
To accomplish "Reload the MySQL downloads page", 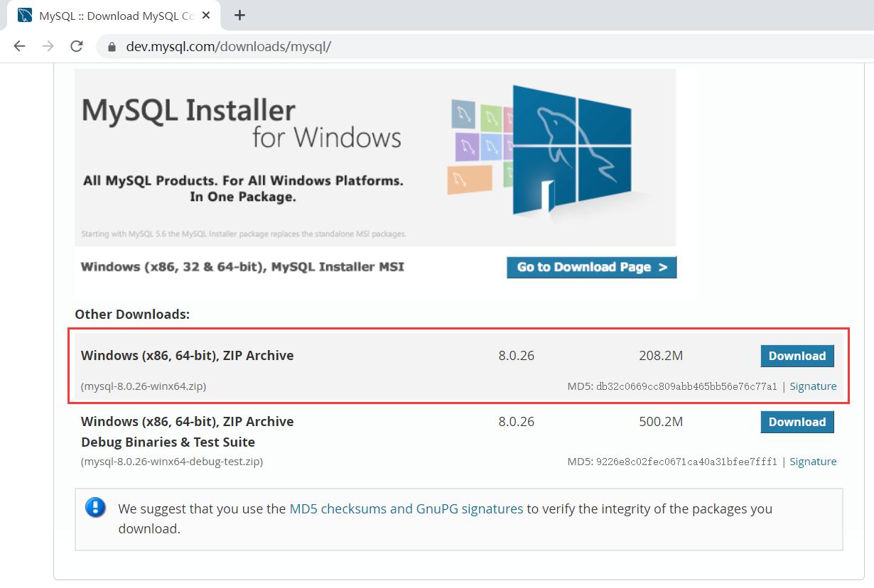I will (77, 46).
